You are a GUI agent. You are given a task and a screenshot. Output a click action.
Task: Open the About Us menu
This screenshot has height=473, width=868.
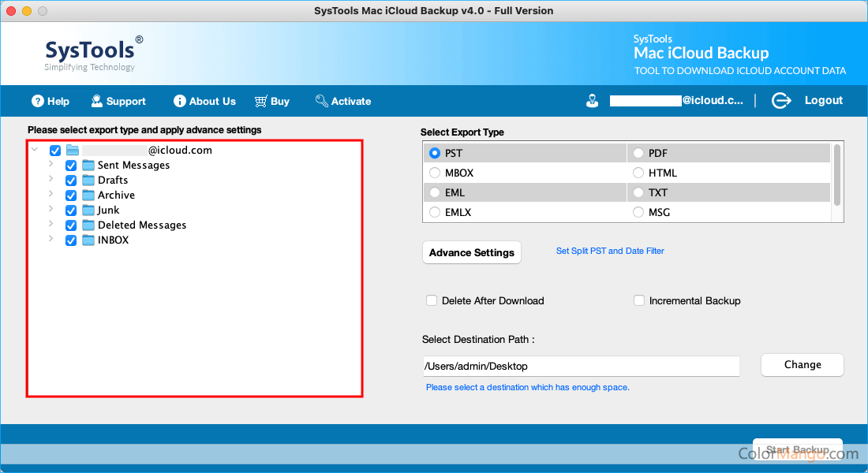tap(204, 101)
